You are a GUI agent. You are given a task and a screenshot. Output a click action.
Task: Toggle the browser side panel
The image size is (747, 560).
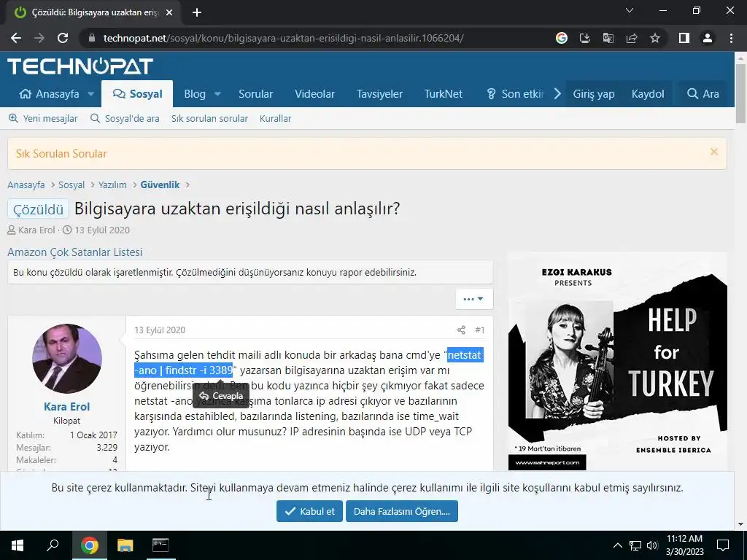click(x=684, y=38)
